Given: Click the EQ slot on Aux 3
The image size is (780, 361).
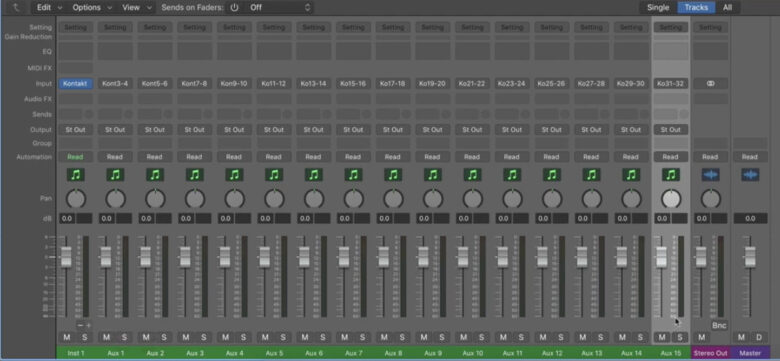Looking at the screenshot, I should tap(195, 51).
